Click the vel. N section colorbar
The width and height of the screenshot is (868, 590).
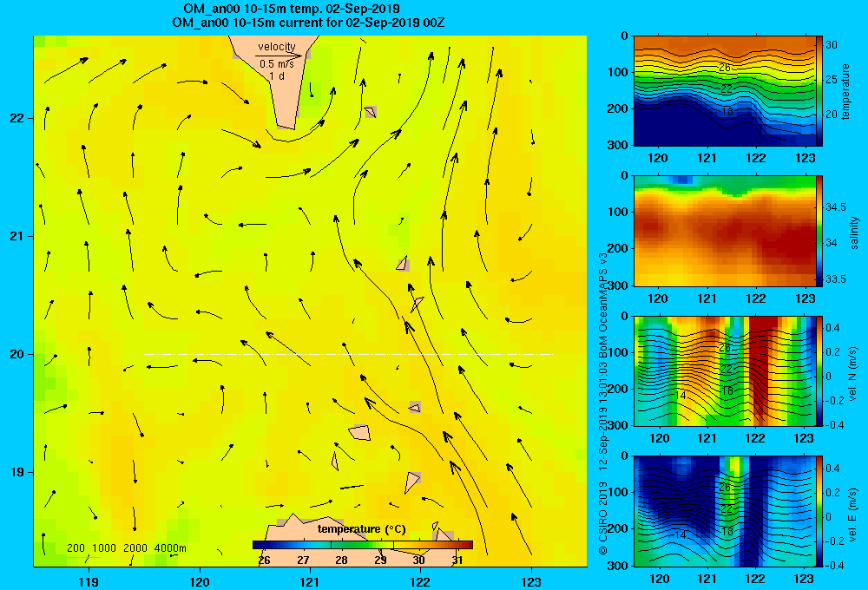click(819, 370)
